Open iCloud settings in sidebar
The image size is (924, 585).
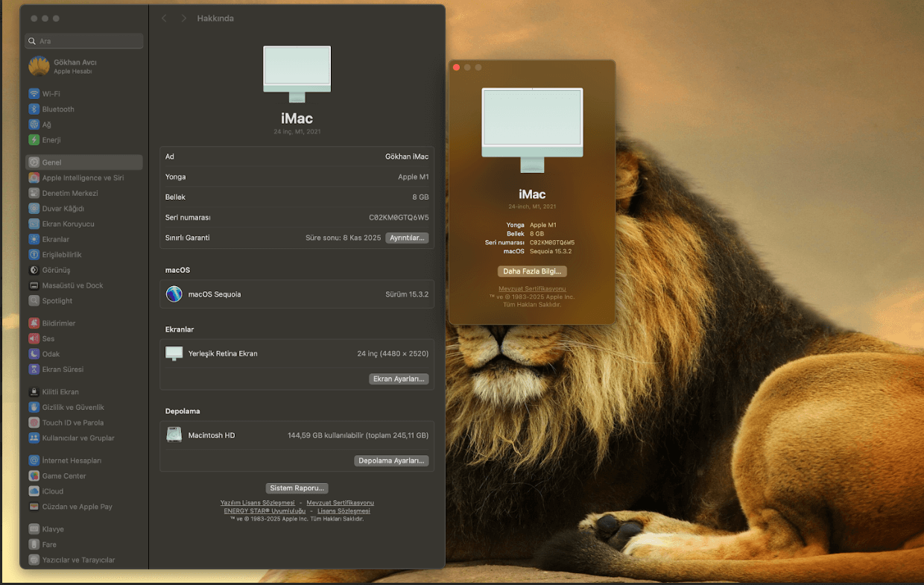coord(84,491)
